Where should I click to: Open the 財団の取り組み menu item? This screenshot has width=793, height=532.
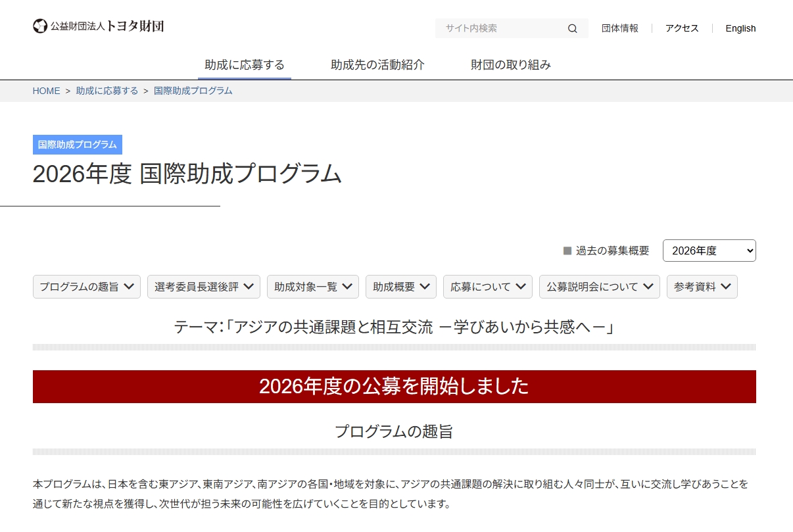click(511, 65)
